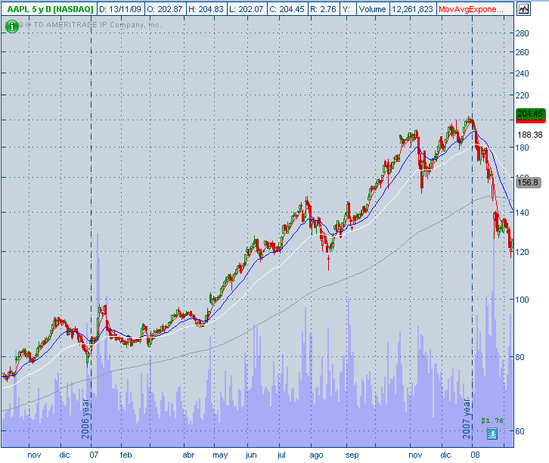Click the 260 price axis label

522,52
